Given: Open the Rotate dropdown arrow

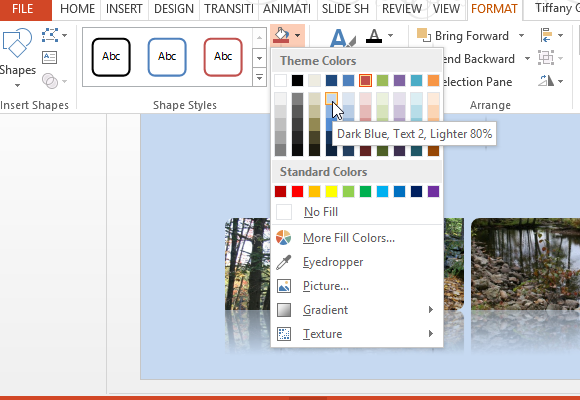Looking at the screenshot, I should click(x=560, y=81).
